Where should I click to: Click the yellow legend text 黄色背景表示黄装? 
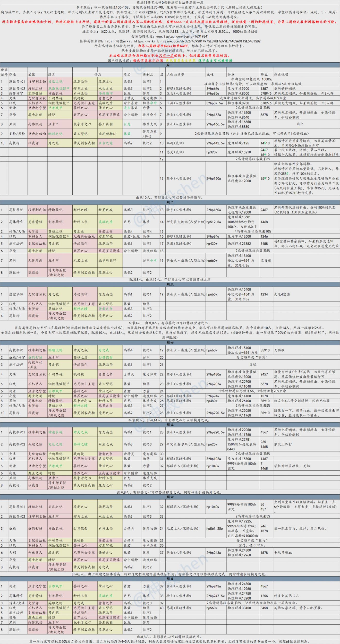[181, 60]
